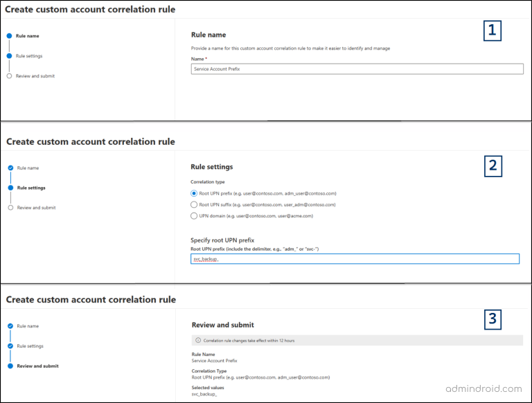532x403 pixels.
Task: Click the 'Root UPN prefix (include the delimiter' label
Action: pyautogui.click(x=254, y=249)
